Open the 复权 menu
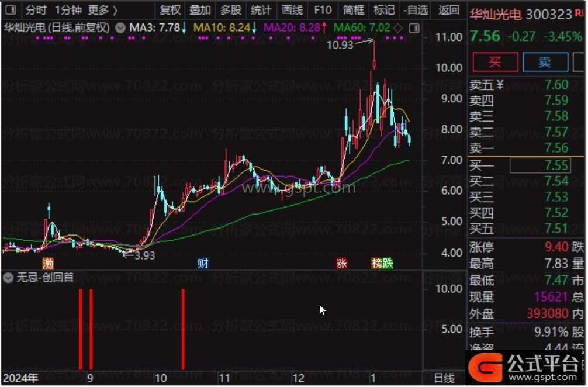This screenshot has height=387, width=588. [170, 10]
